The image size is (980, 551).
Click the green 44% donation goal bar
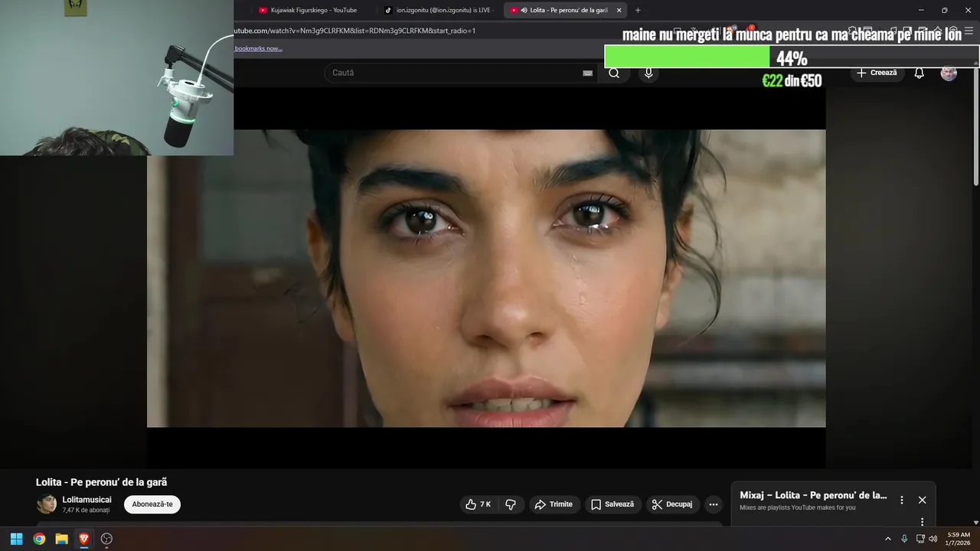point(688,57)
